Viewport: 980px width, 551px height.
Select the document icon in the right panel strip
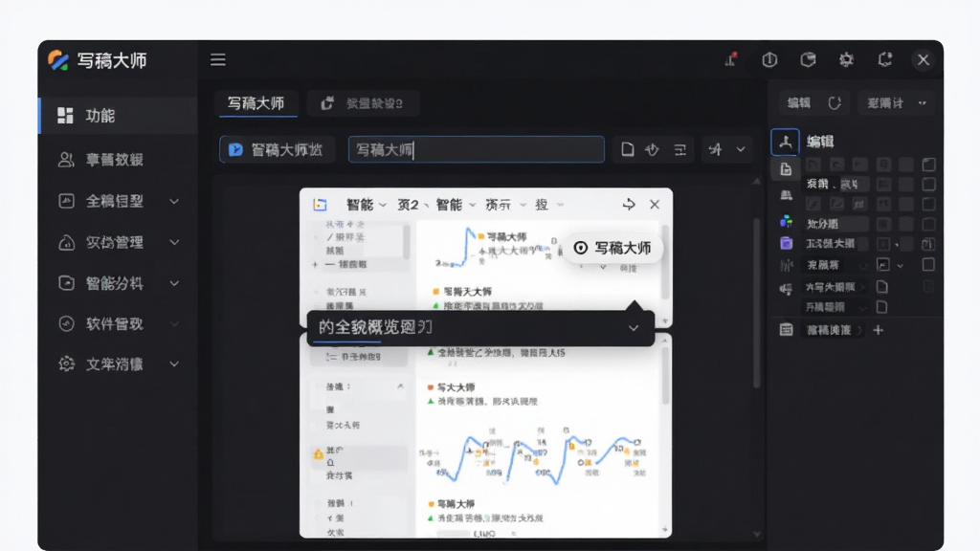pos(786,168)
